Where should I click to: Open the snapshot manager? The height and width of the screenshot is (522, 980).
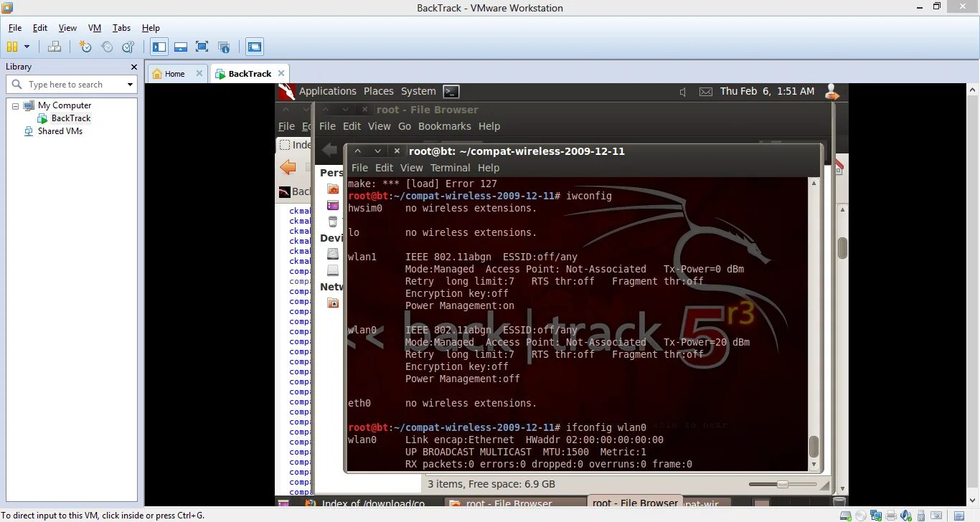pyautogui.click(x=128, y=47)
